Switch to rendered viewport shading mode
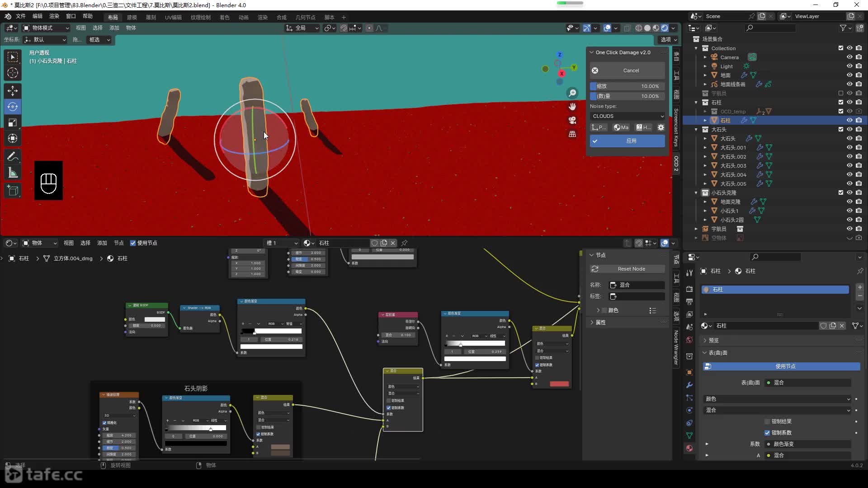 pos(665,28)
